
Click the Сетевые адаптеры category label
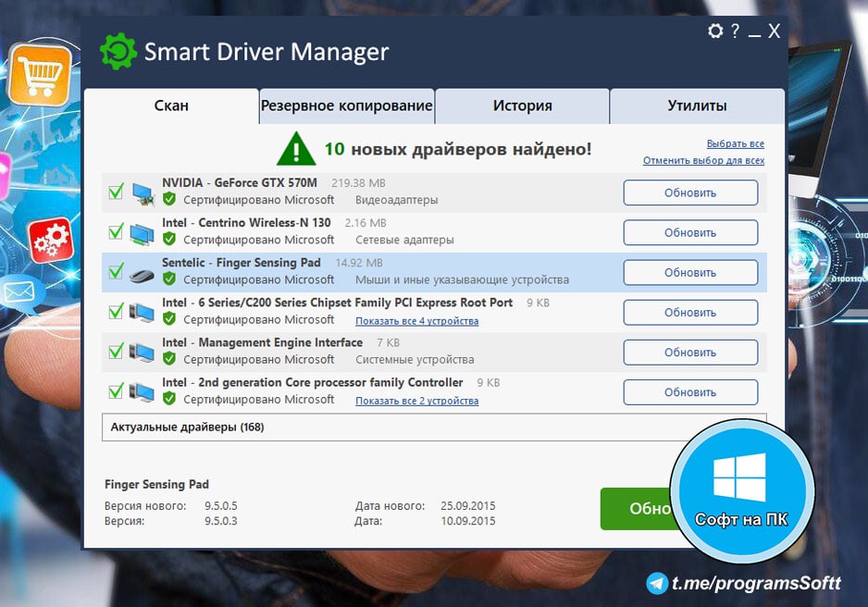click(x=404, y=240)
